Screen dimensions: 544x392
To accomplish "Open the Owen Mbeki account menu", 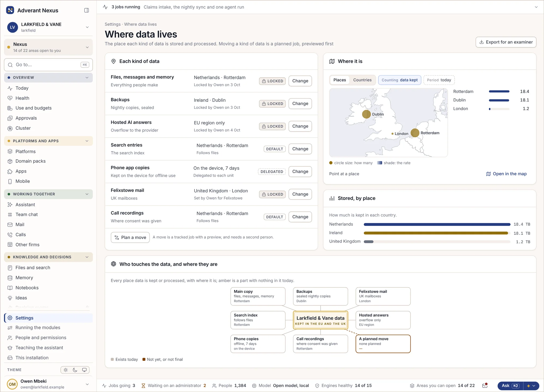I will tap(48, 384).
